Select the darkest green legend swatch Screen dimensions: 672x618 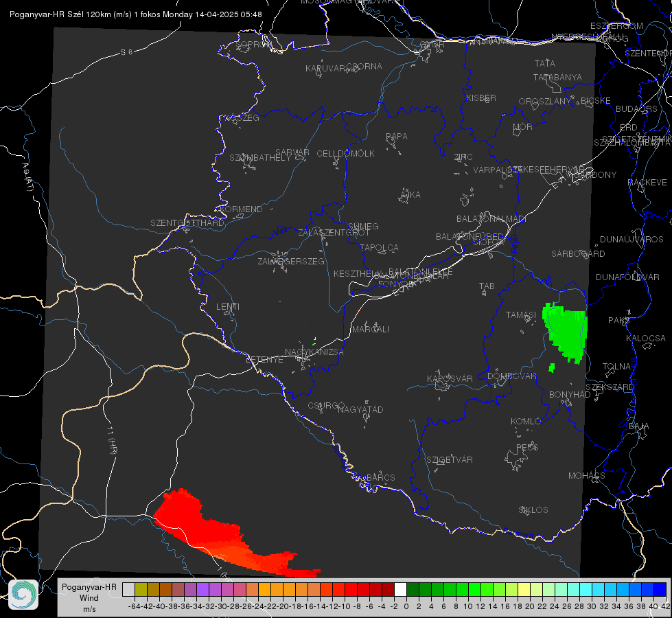[x=413, y=590]
